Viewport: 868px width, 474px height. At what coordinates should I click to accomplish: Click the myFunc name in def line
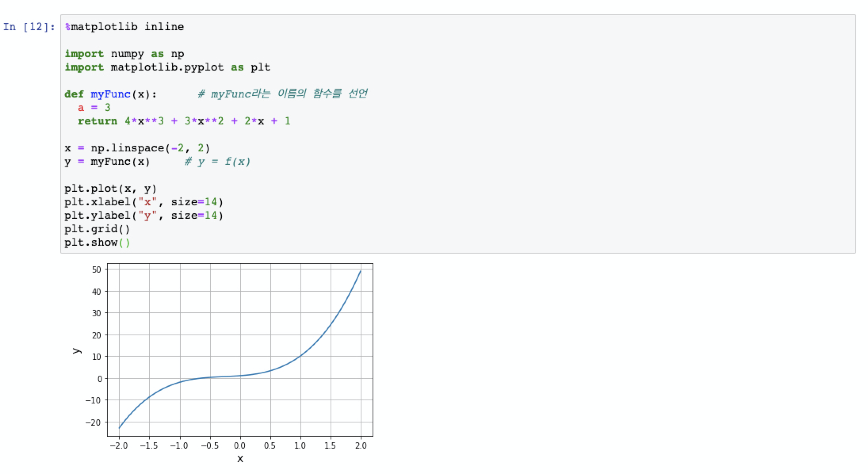(x=111, y=94)
